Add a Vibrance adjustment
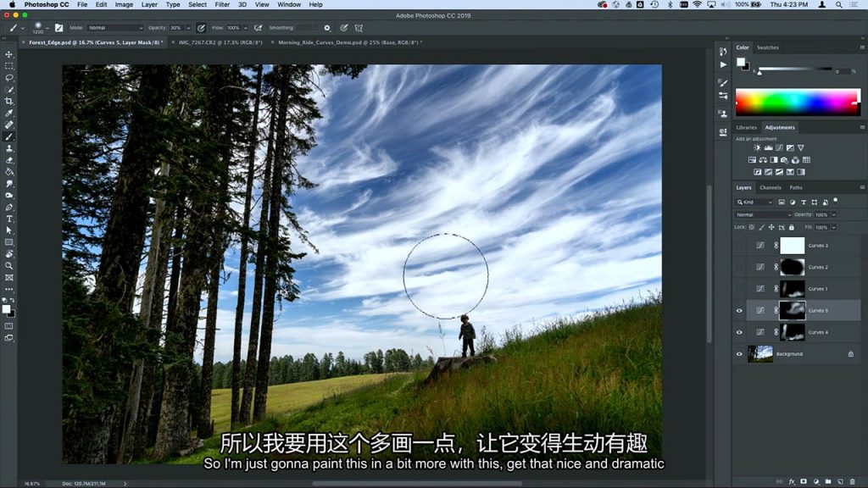Screen dimensions: 868x488 coord(800,147)
